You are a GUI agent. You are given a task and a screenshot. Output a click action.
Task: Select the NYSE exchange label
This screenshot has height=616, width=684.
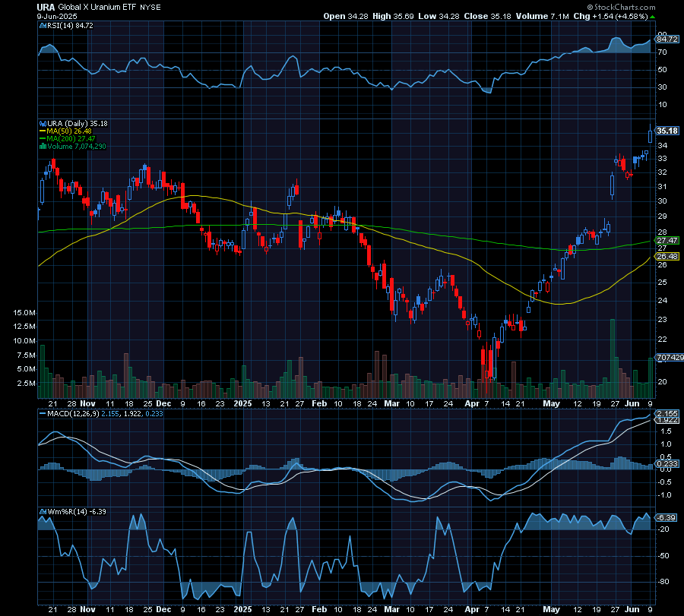tap(151, 6)
